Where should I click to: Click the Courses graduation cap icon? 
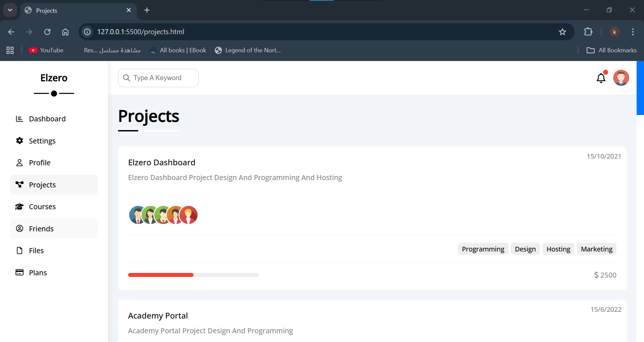click(x=19, y=207)
